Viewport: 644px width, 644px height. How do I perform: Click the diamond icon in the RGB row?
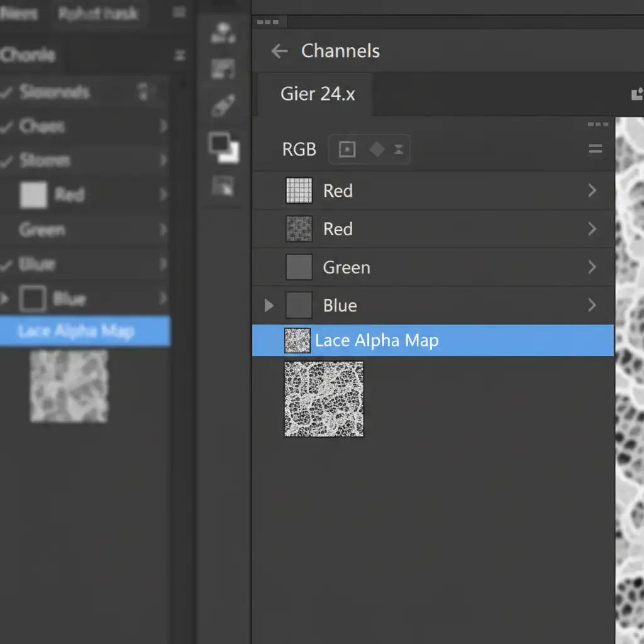coord(376,150)
